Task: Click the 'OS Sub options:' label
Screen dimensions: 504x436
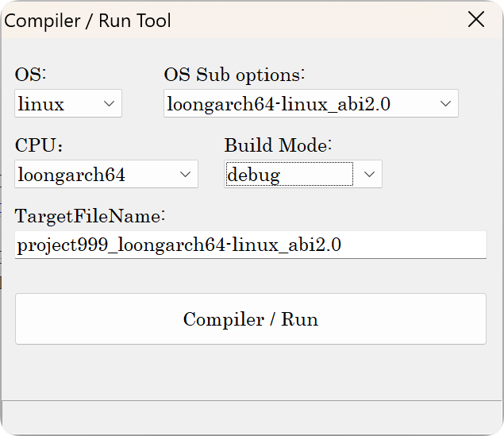Action: click(234, 75)
